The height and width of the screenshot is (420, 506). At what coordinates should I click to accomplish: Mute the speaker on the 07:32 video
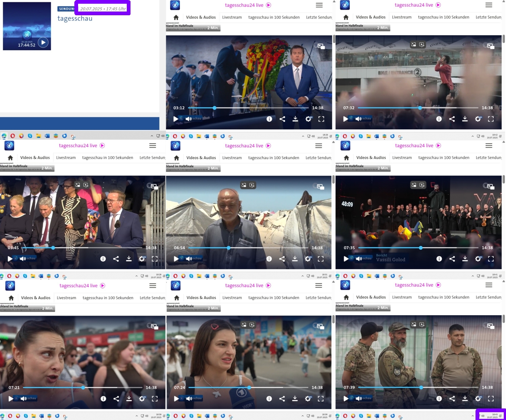358,119
